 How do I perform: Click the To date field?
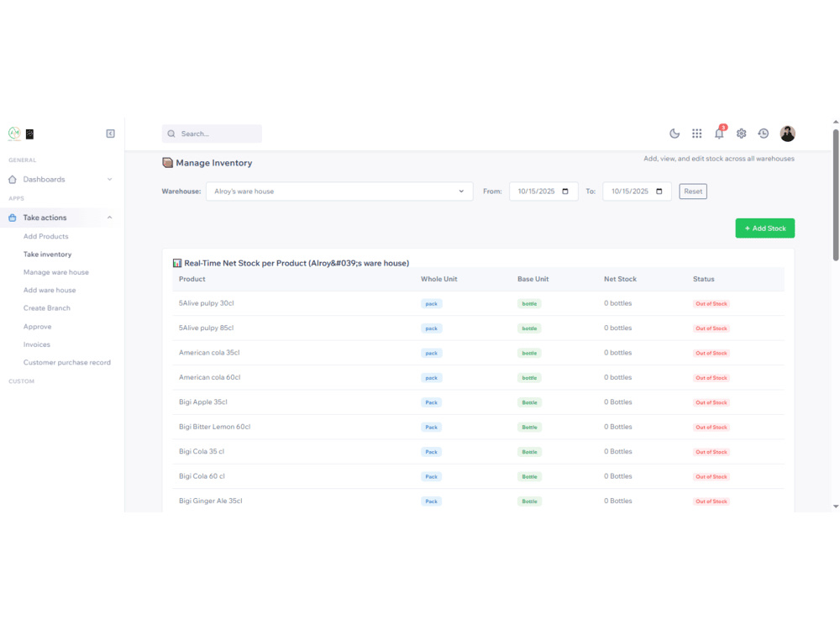coord(637,192)
